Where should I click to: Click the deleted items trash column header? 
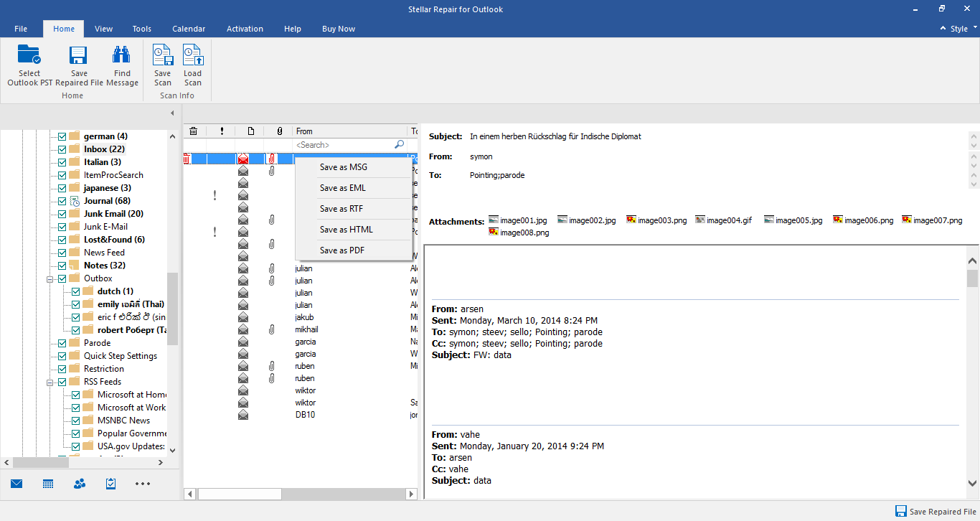coord(194,131)
